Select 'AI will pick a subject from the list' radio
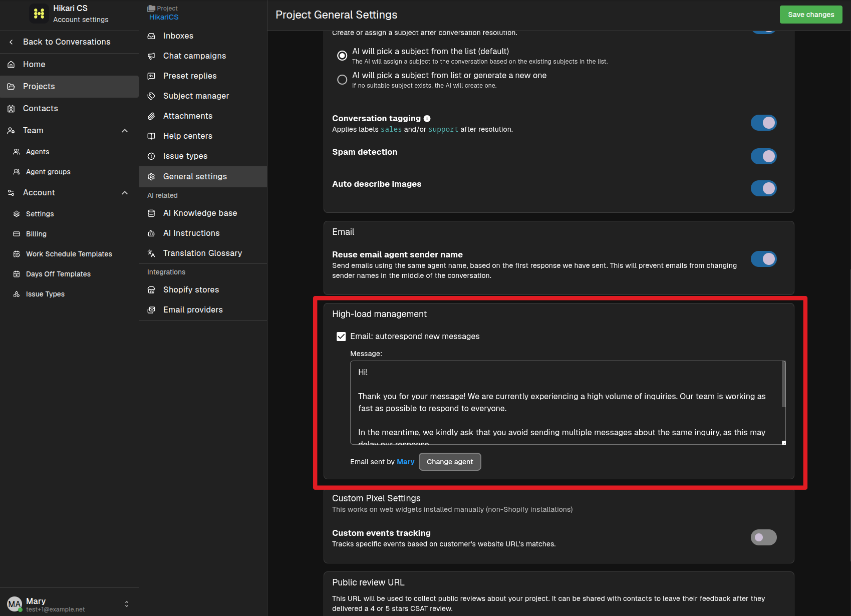This screenshot has height=616, width=851. (342, 56)
